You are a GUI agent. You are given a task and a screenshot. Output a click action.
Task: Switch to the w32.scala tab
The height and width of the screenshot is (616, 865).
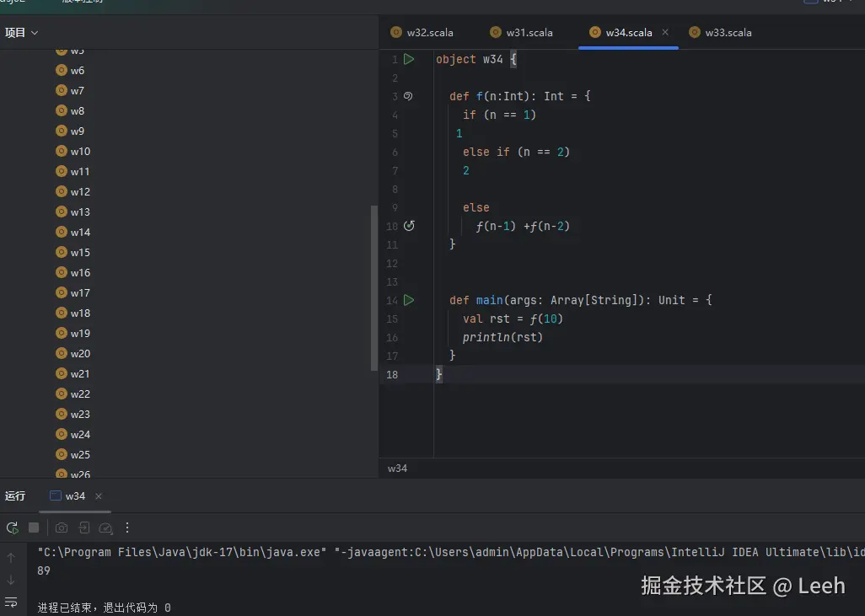pos(430,32)
